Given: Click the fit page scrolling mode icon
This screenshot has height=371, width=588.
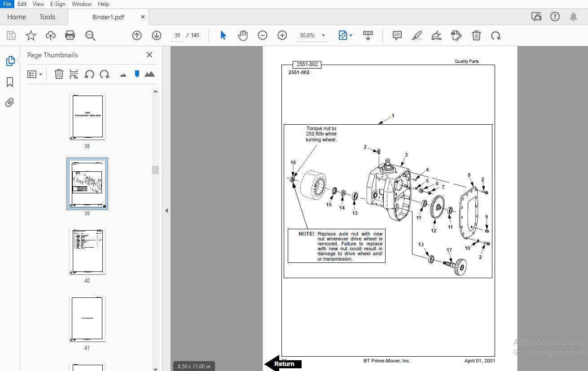Looking at the screenshot, I should 343,35.
